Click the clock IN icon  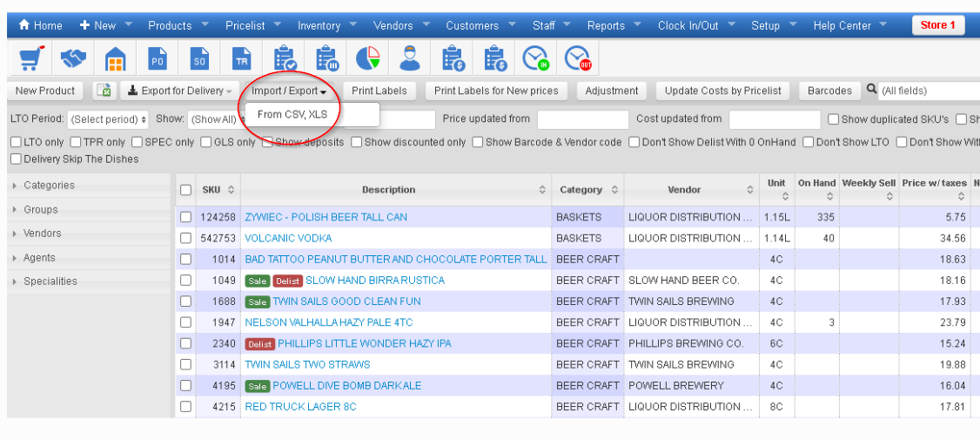[535, 59]
